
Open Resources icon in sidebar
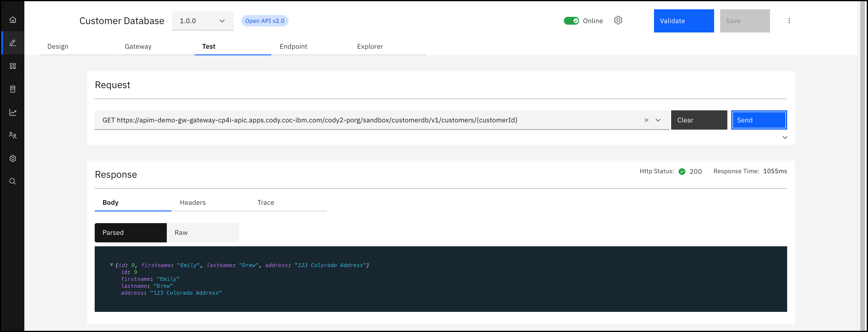click(x=13, y=89)
